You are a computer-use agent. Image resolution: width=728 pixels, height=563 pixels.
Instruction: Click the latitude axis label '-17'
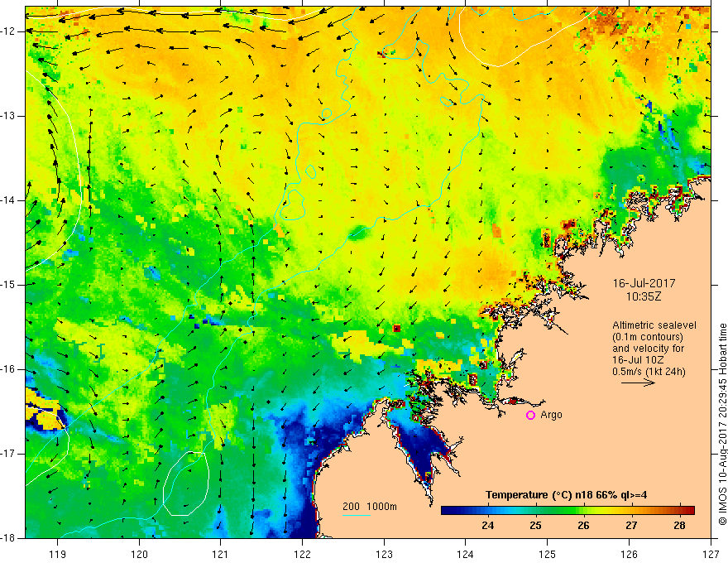(x=8, y=454)
